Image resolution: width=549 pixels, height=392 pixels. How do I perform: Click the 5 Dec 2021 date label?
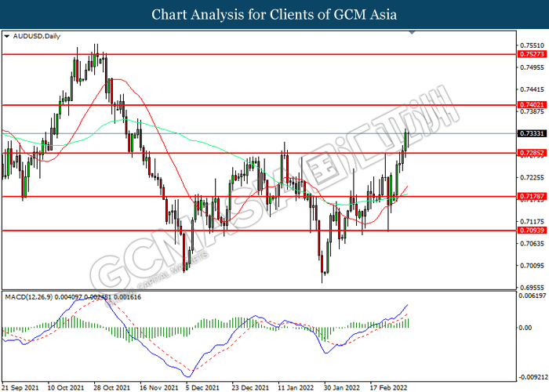202,387
